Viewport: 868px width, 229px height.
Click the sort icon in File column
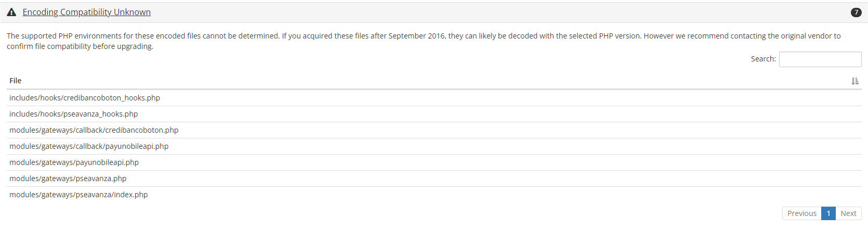[855, 81]
